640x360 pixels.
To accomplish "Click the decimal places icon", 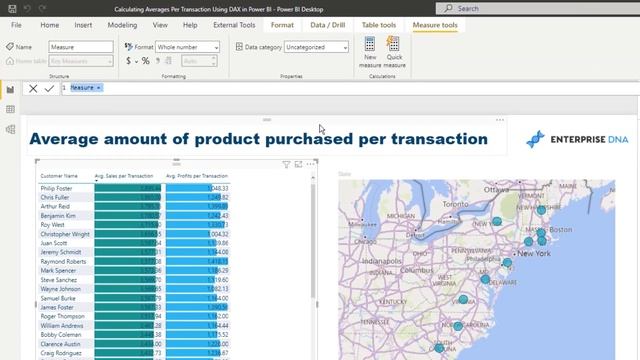I will coord(169,61).
